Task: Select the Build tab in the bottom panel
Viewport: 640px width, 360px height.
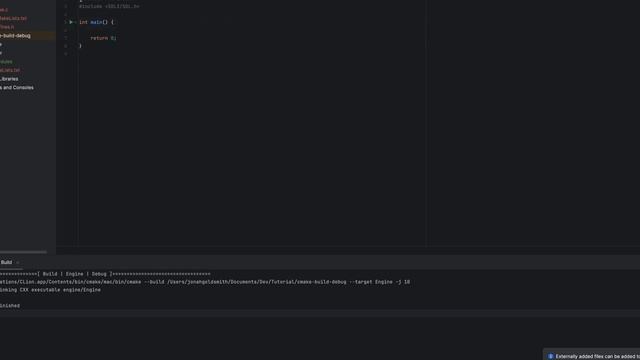Action: click(x=6, y=262)
